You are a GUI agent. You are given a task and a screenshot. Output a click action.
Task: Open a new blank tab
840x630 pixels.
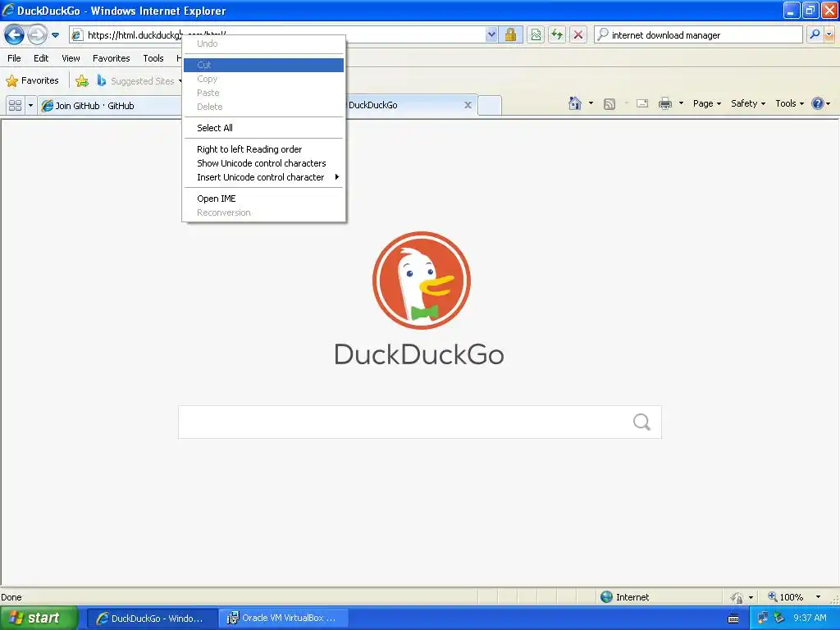pos(490,106)
